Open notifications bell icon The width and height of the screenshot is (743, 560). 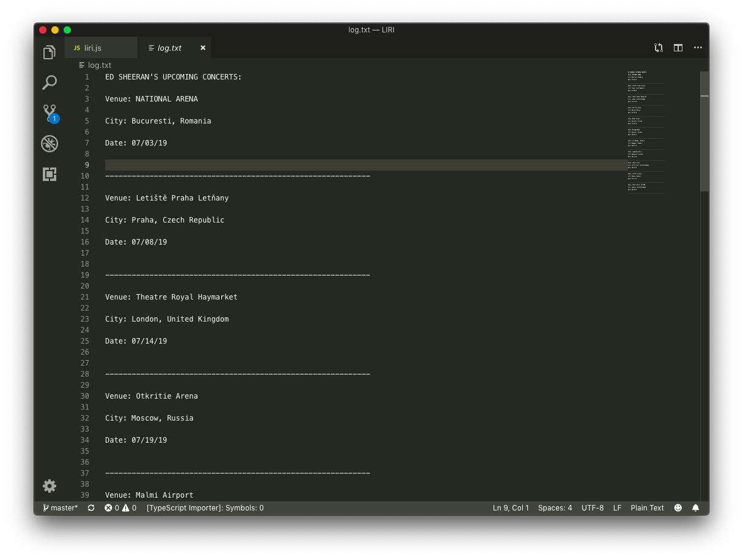pyautogui.click(x=695, y=508)
